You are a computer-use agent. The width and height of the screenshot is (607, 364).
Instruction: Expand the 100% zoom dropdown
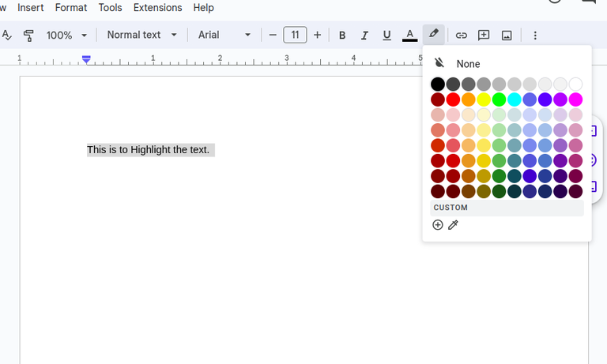click(x=66, y=36)
